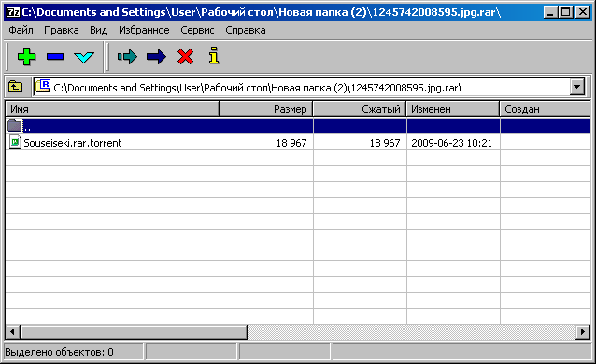
Task: Open the Избранное menu
Action: 144,30
